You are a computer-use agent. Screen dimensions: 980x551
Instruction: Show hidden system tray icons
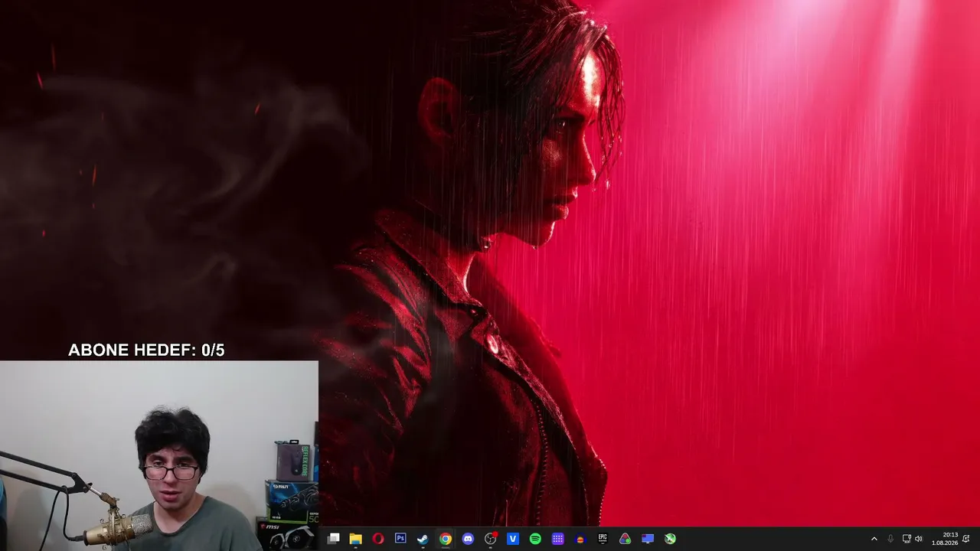(x=874, y=539)
